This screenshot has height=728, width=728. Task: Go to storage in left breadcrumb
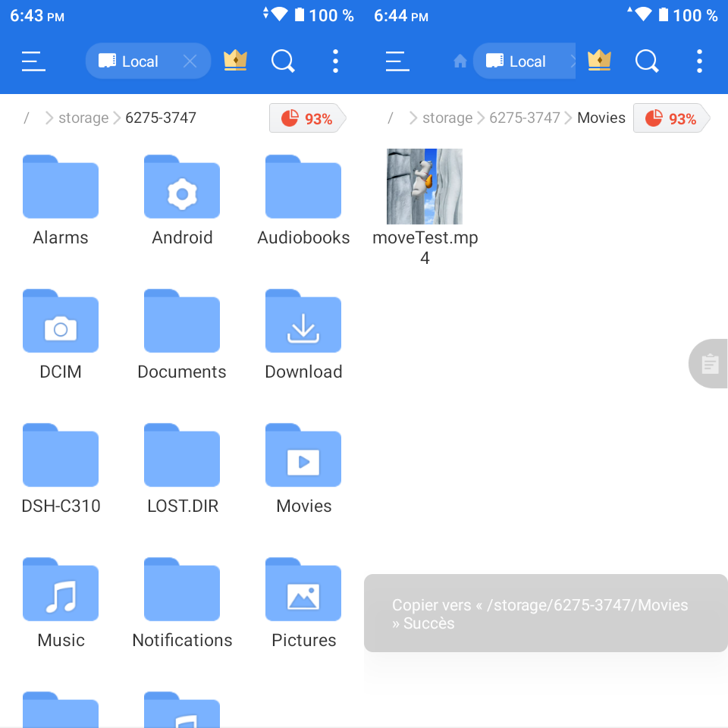[83, 118]
